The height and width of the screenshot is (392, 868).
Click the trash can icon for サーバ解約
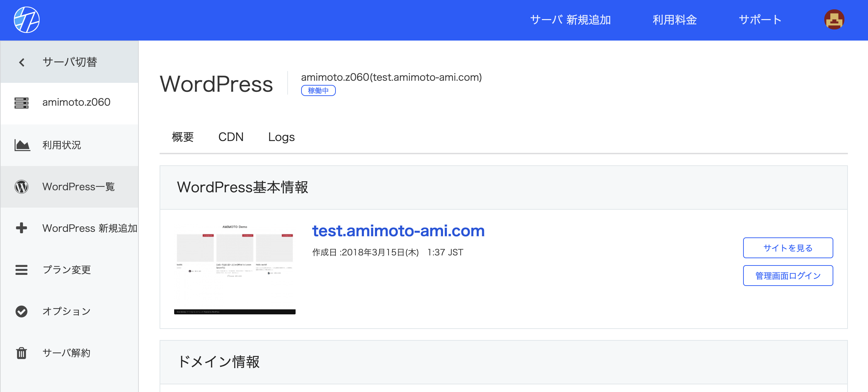22,353
